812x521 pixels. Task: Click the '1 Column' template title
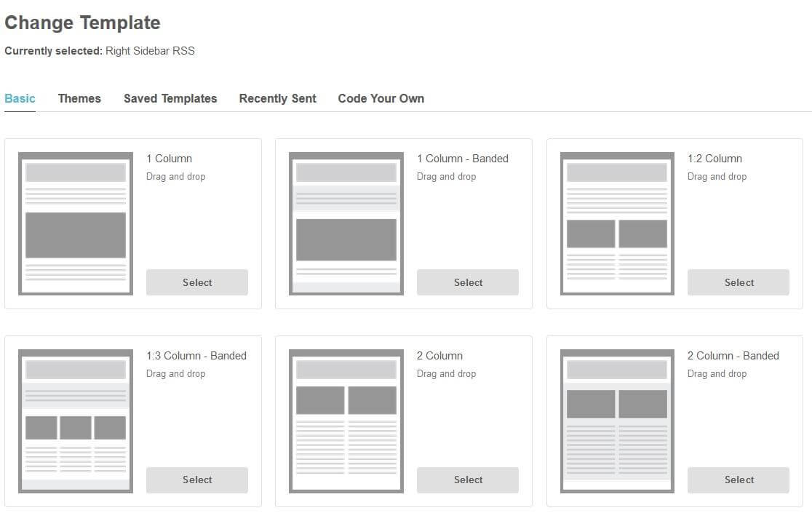pos(169,159)
